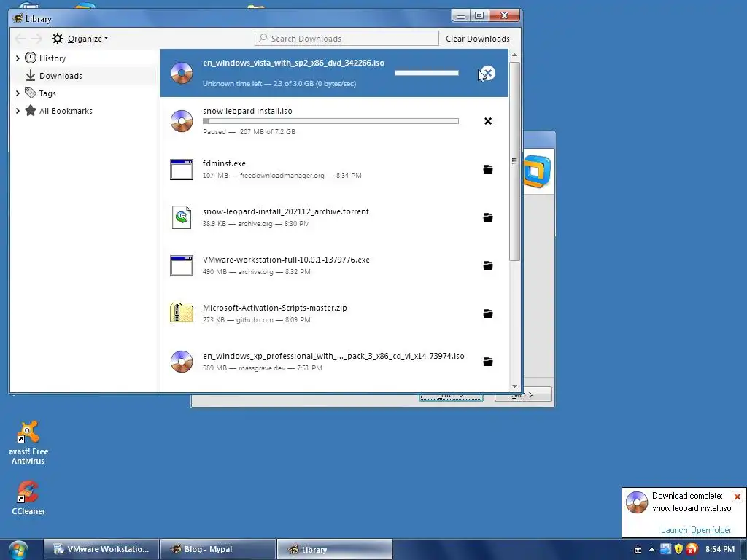Click the VMware logo in background window
The height and width of the screenshot is (560, 747).
[537, 171]
